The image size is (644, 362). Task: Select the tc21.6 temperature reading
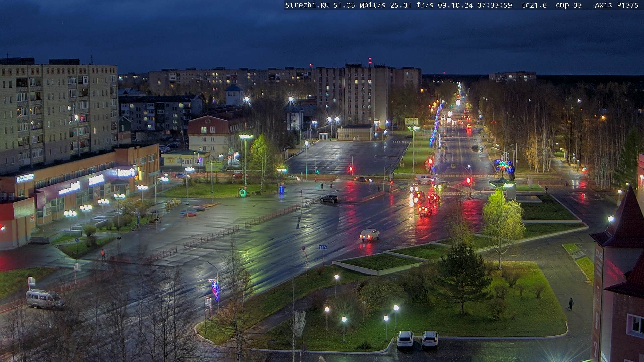pyautogui.click(x=534, y=5)
